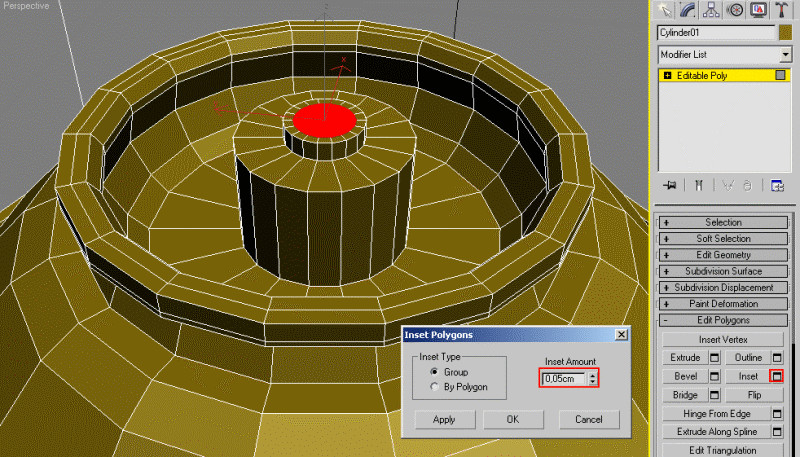Screen dimensions: 800x457
Task: Expand the Paint Deformation rollout
Action: pyautogui.click(x=723, y=304)
